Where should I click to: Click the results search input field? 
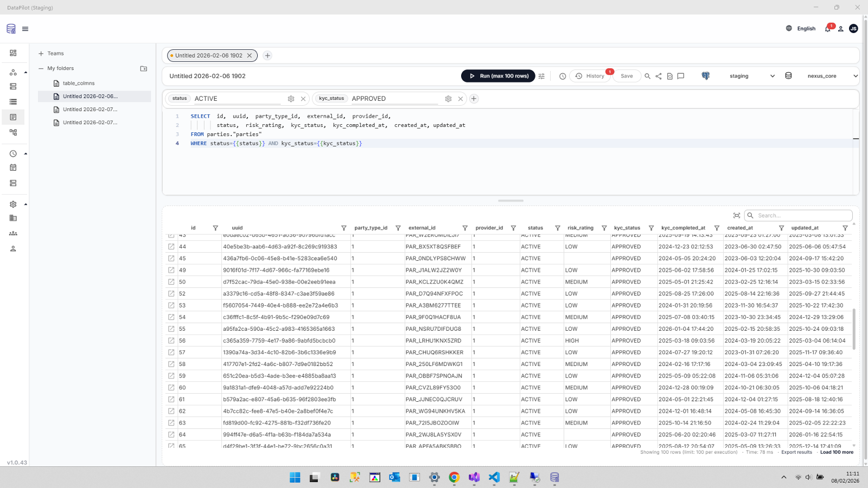click(797, 215)
